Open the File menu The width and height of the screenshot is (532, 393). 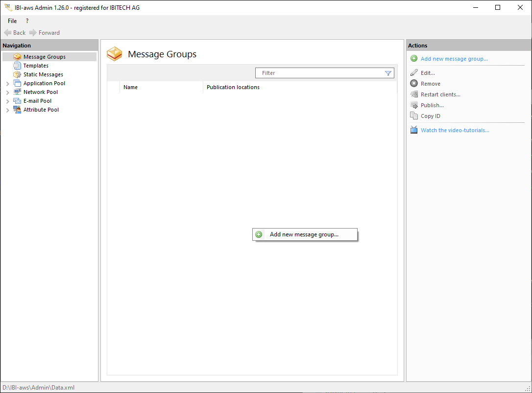pyautogui.click(x=12, y=21)
